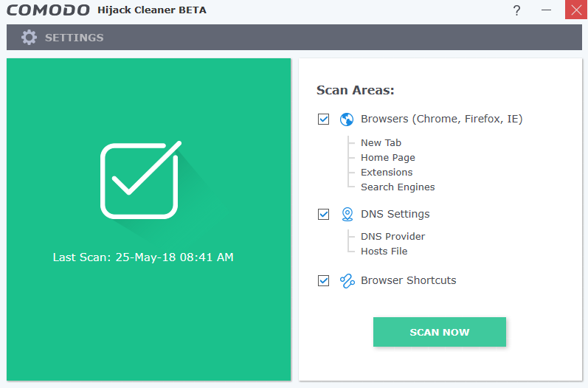The image size is (588, 388).
Task: Open the SETTINGS label
Action: (x=75, y=38)
